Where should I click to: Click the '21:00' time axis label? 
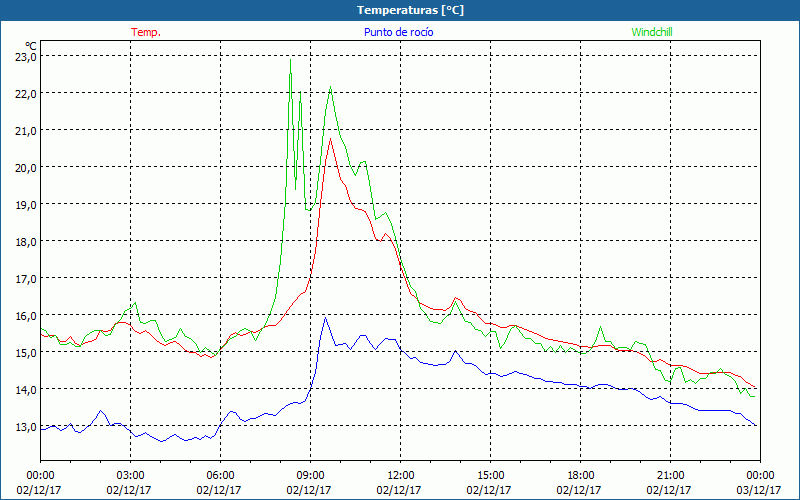click(x=670, y=476)
